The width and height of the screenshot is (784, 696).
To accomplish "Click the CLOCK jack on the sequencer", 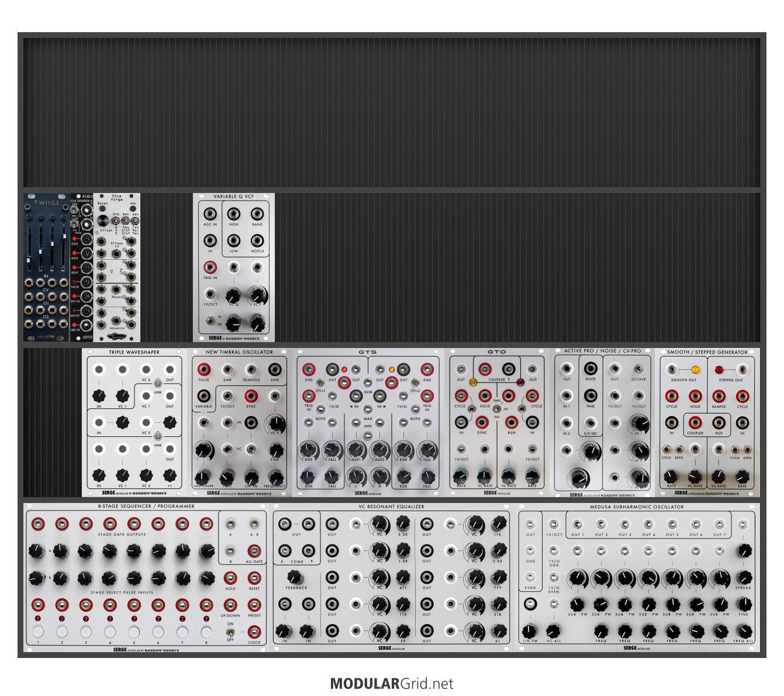I will pyautogui.click(x=254, y=632).
